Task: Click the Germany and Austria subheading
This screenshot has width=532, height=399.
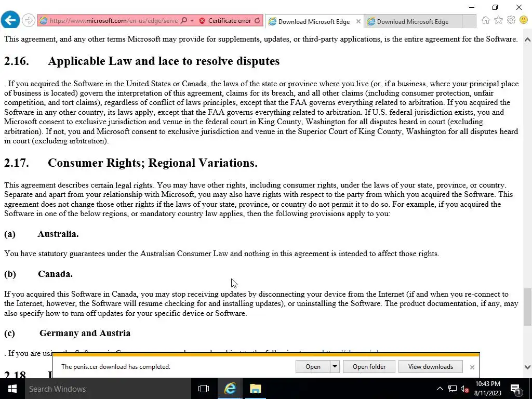Action: tap(85, 333)
